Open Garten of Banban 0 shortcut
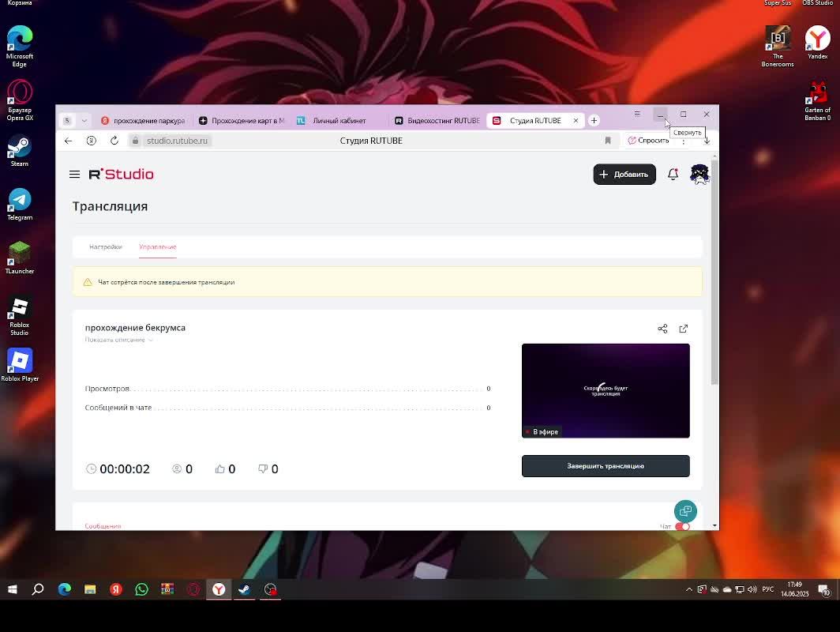This screenshot has width=840, height=632. point(818,100)
